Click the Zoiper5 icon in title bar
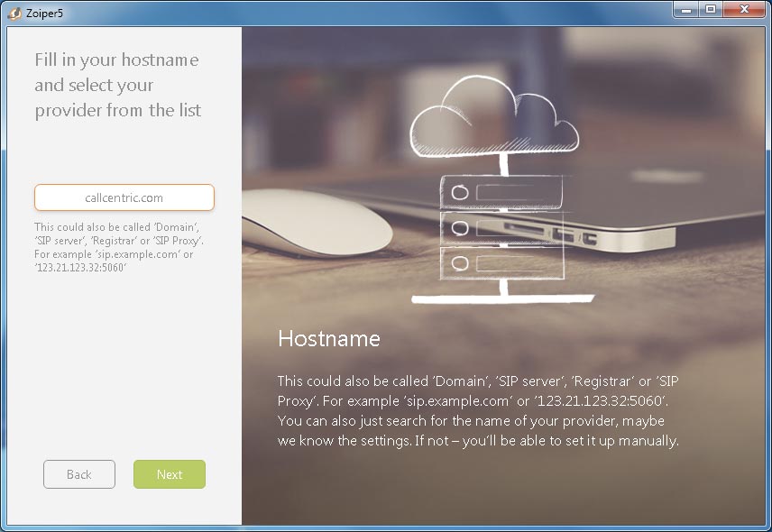Image resolution: width=772 pixels, height=532 pixels. [x=14, y=14]
